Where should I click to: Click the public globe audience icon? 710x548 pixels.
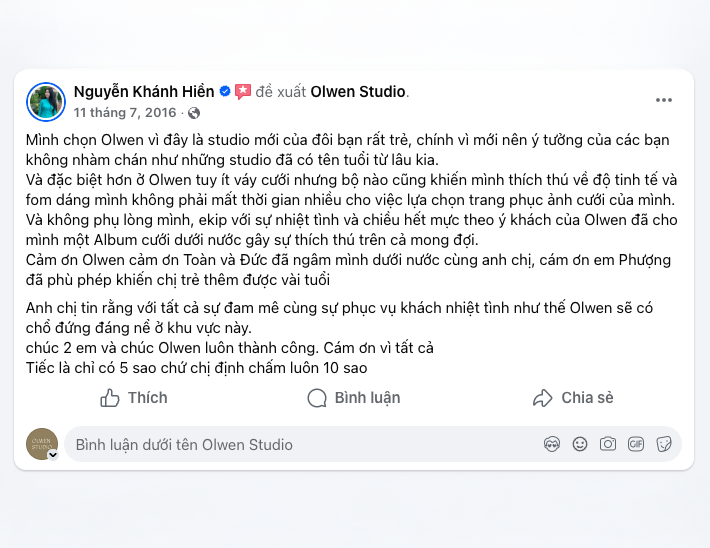pyautogui.click(x=194, y=113)
